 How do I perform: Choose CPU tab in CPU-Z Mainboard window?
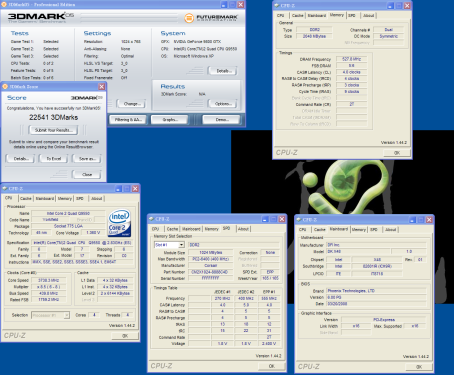coord(303,229)
